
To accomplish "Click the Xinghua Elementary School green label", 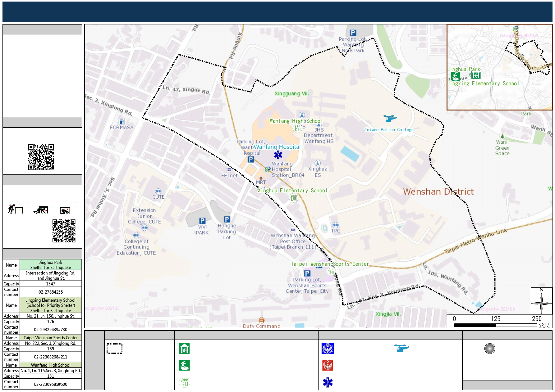I will tap(292, 191).
